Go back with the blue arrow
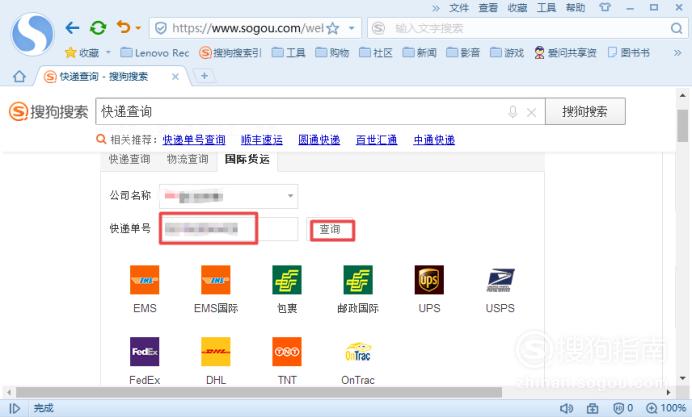 pos(72,28)
